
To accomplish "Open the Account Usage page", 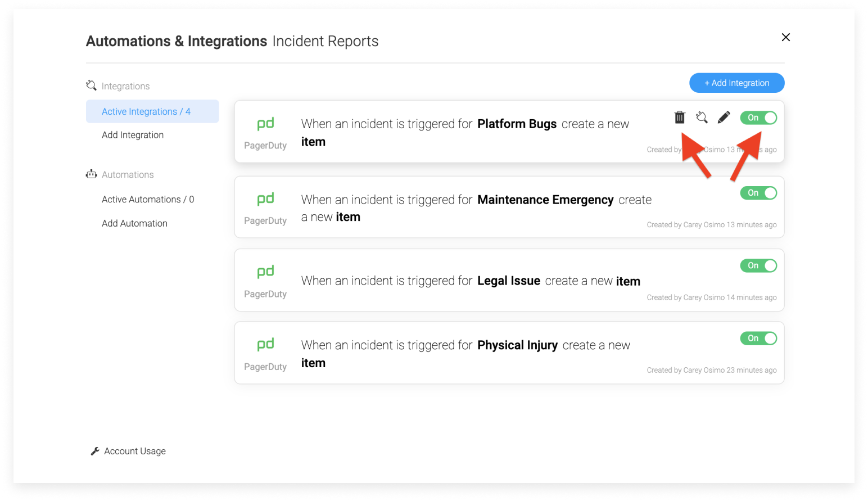I will point(134,450).
